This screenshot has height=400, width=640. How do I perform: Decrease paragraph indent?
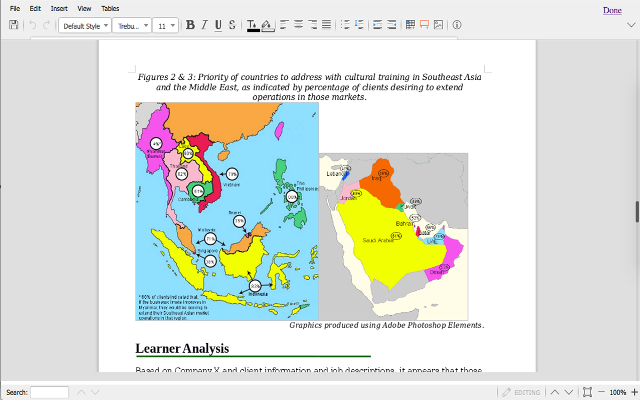(x=391, y=25)
